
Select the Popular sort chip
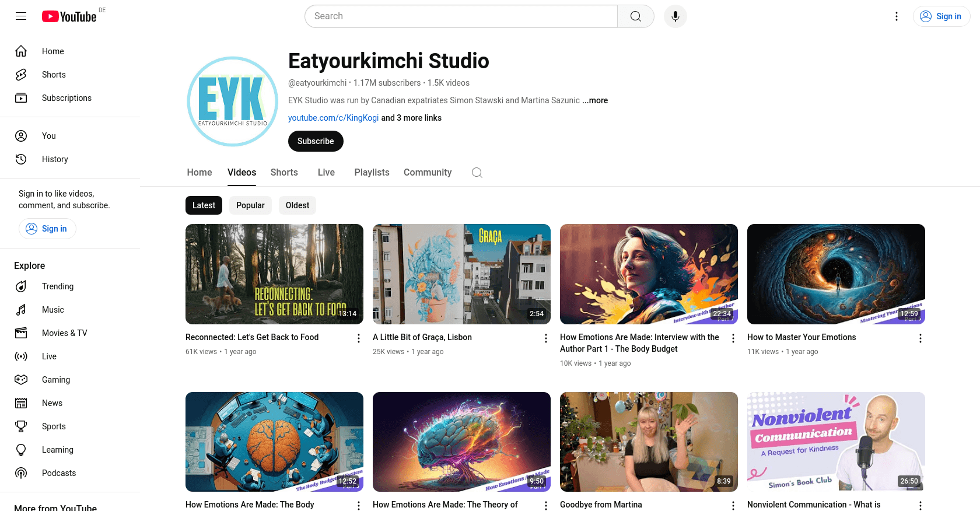coord(250,205)
